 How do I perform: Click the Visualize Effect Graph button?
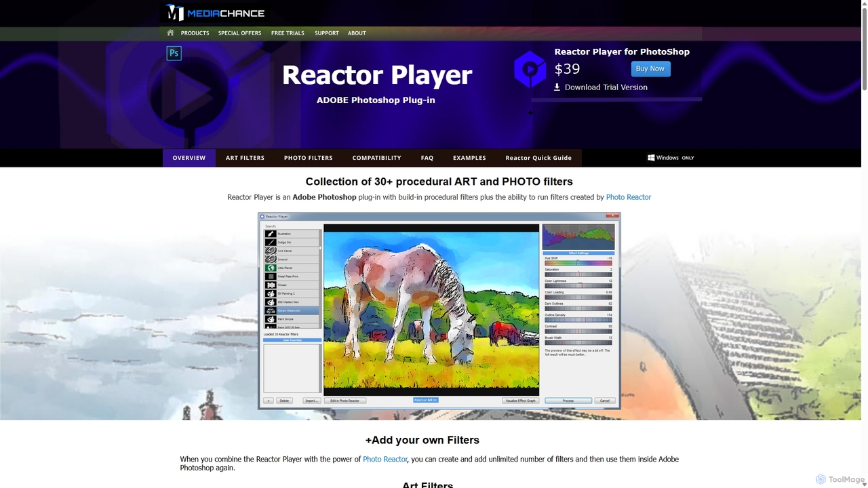(521, 401)
